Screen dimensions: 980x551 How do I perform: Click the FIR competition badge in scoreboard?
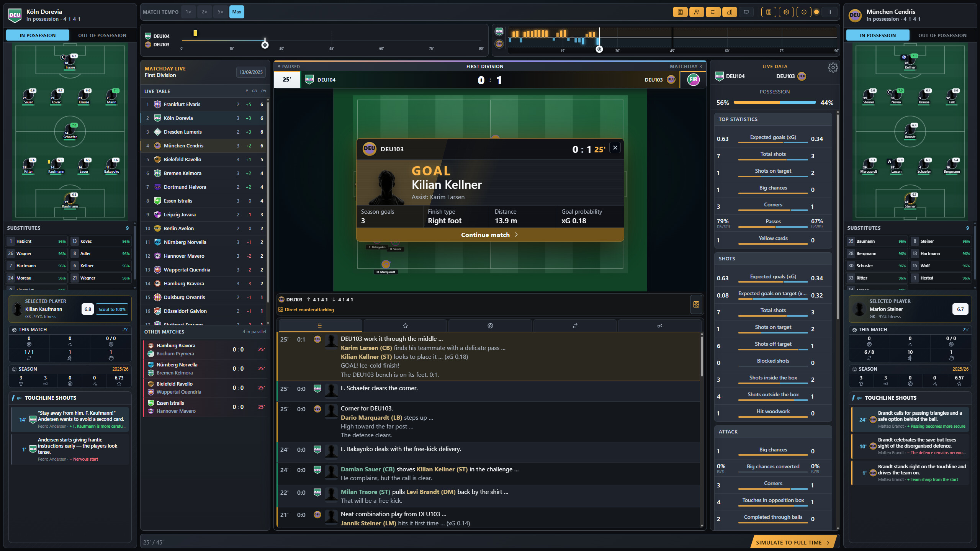tap(693, 80)
